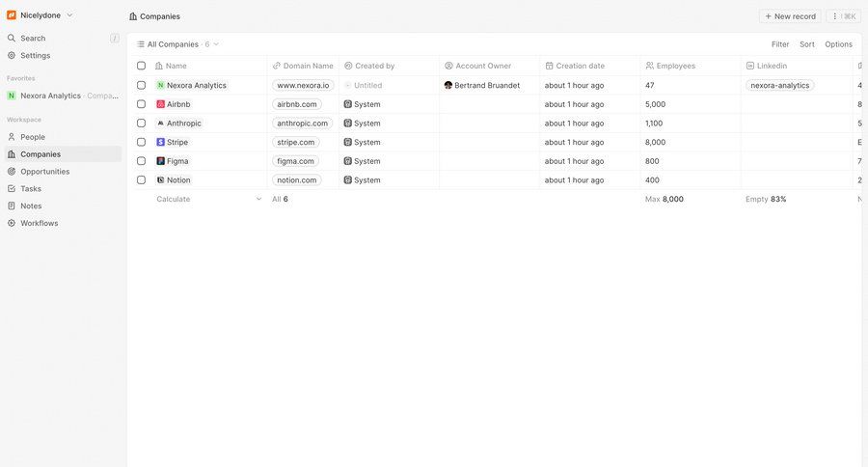This screenshot has height=467, width=868.
Task: Open the nexora-analytics Linkedin link
Action: [x=779, y=85]
